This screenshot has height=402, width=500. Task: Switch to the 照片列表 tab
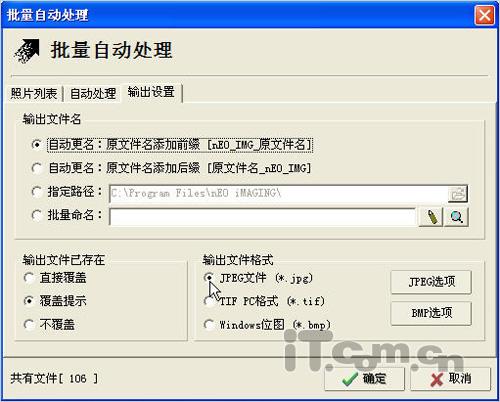pos(34,93)
